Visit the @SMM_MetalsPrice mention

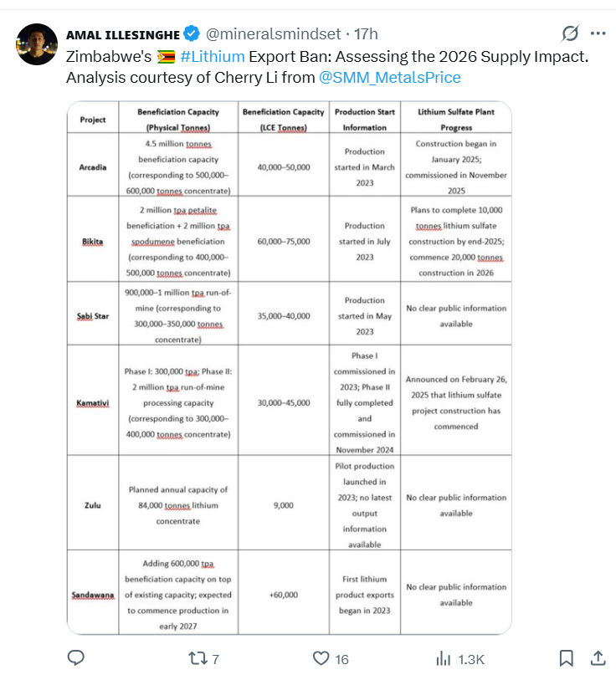pyautogui.click(x=389, y=78)
